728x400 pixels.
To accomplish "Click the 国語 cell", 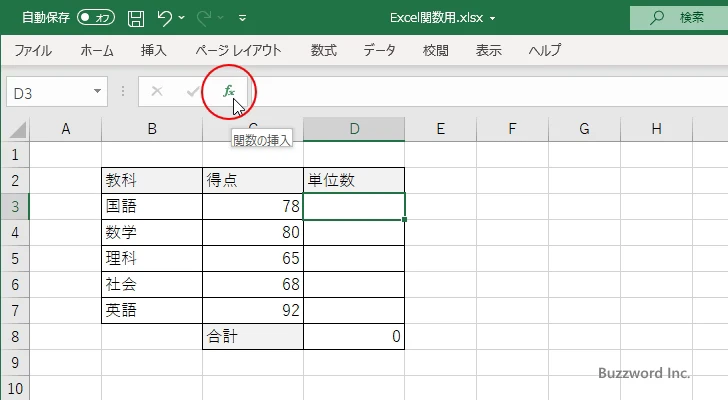I will coord(152,206).
